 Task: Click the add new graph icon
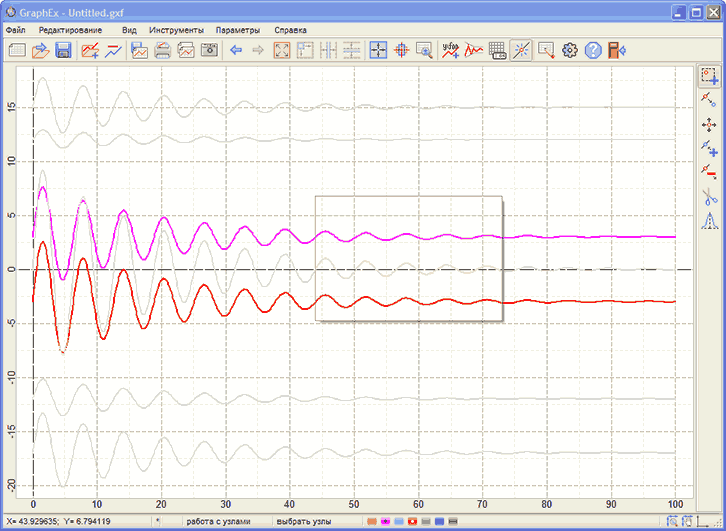click(90, 50)
